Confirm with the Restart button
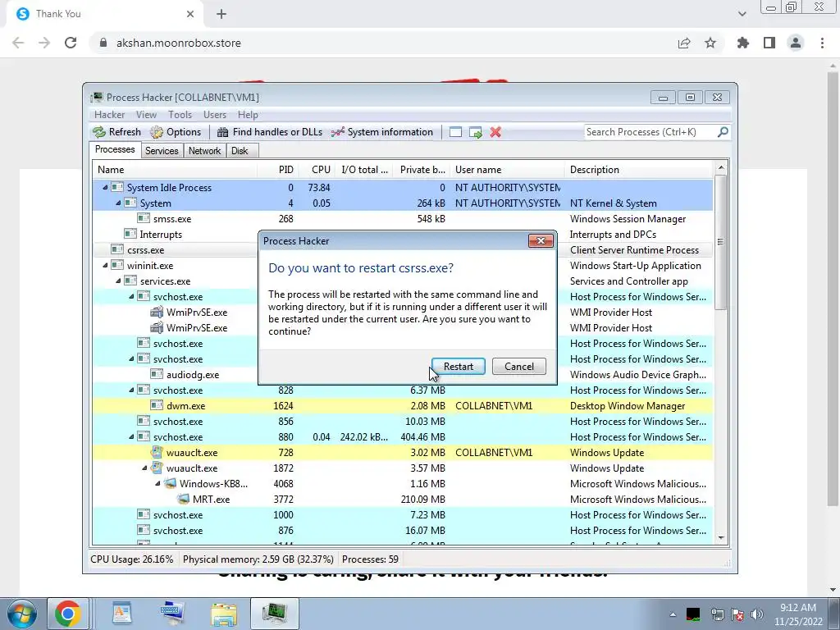The height and width of the screenshot is (630, 840). pyautogui.click(x=458, y=367)
